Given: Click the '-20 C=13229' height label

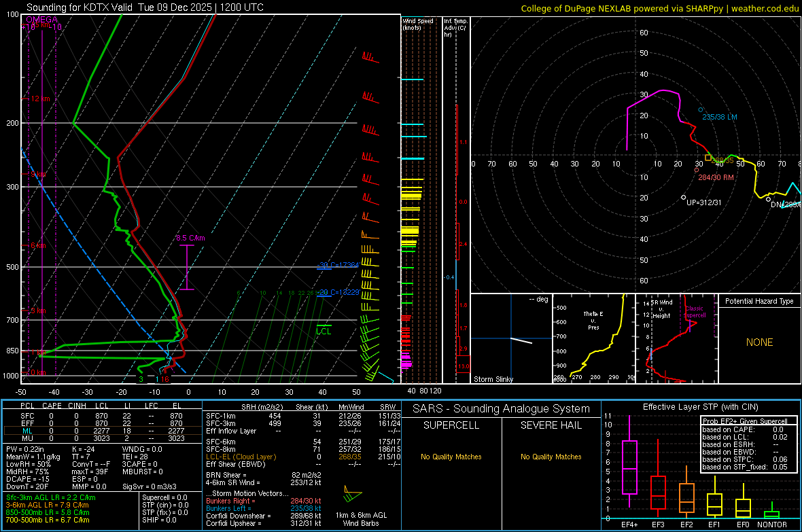Looking at the screenshot, I should (338, 293).
